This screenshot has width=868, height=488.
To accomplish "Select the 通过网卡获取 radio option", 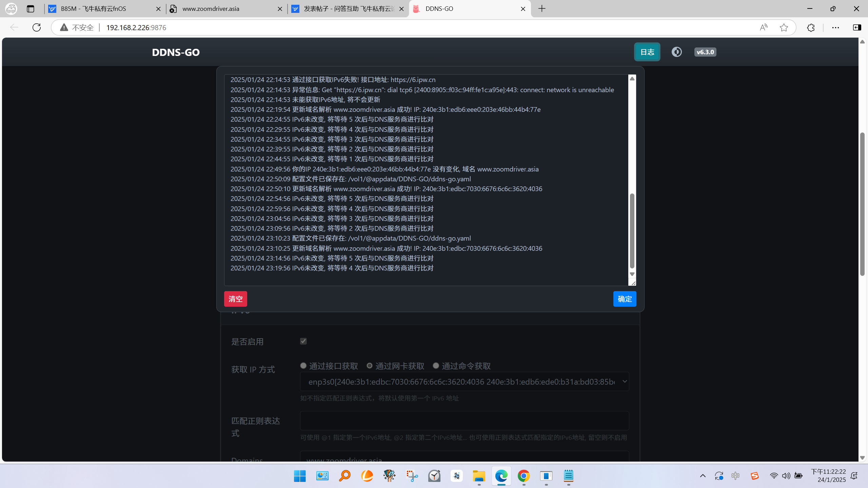I will click(370, 366).
